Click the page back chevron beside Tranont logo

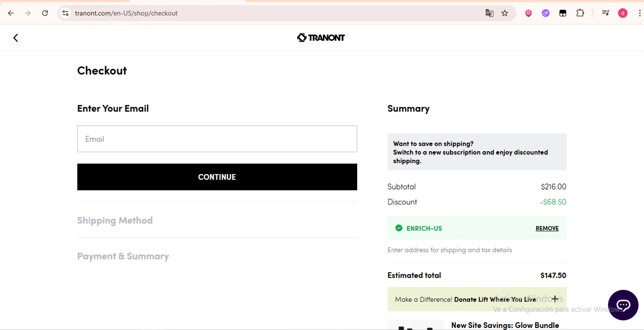pyautogui.click(x=15, y=38)
